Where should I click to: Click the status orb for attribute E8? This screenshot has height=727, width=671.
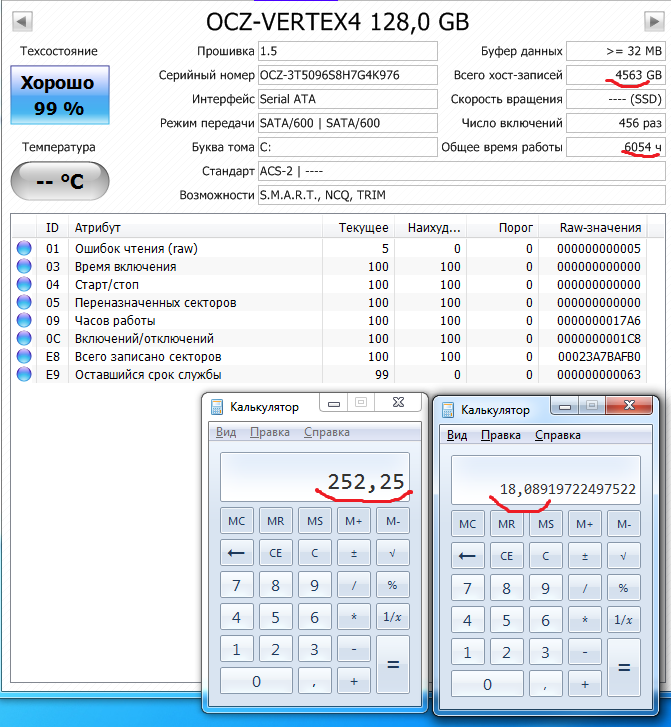(x=24, y=356)
